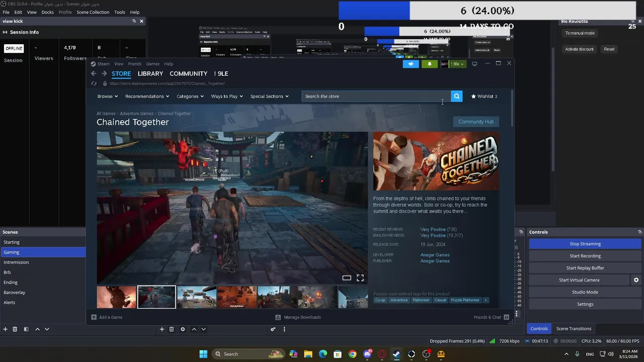The image size is (644, 362).
Task: Open audio mixer advanced properties gears
Action: pyautogui.click(x=273, y=329)
